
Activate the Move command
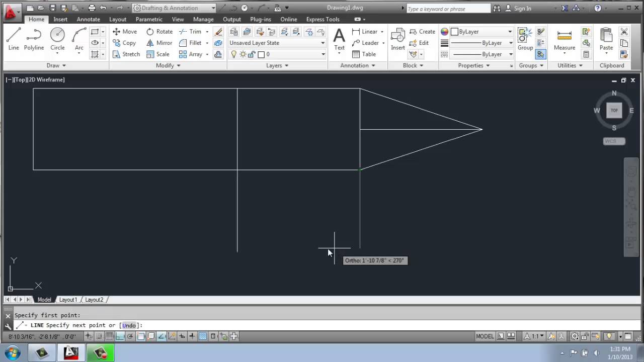124,31
